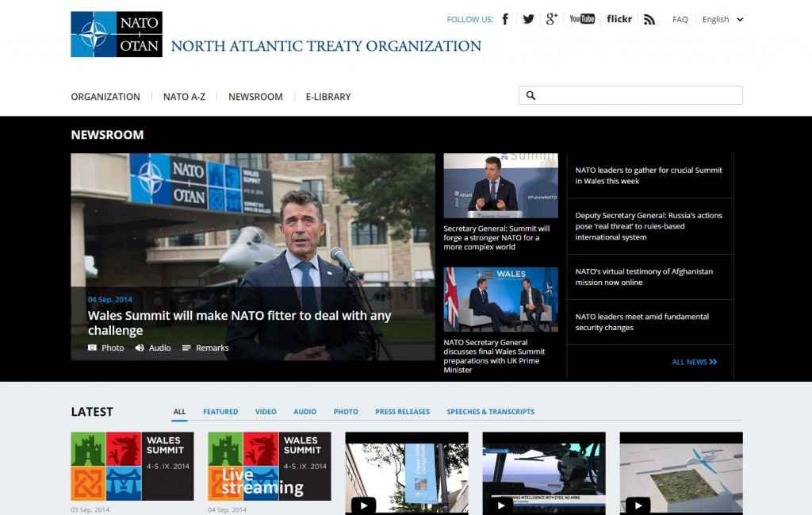
Task: Click the North Atlantic Treaty Organization title
Action: tap(326, 46)
